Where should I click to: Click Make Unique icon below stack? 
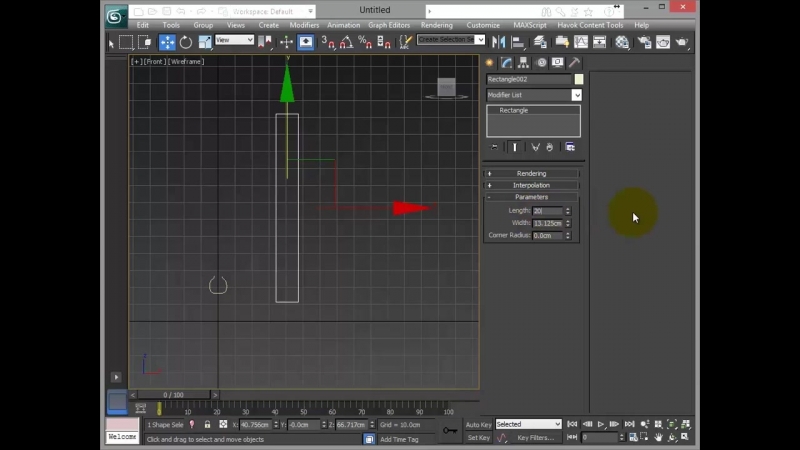(x=535, y=147)
